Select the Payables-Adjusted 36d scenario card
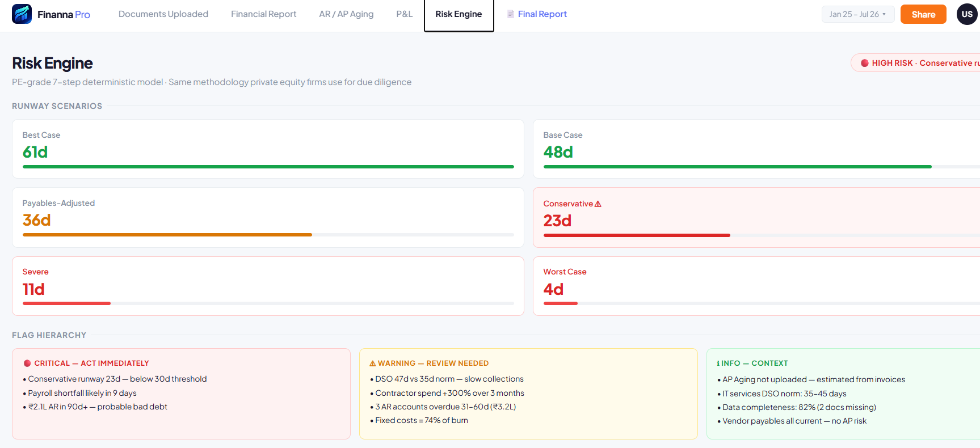Screen dimensions: 980x448 coord(268,218)
